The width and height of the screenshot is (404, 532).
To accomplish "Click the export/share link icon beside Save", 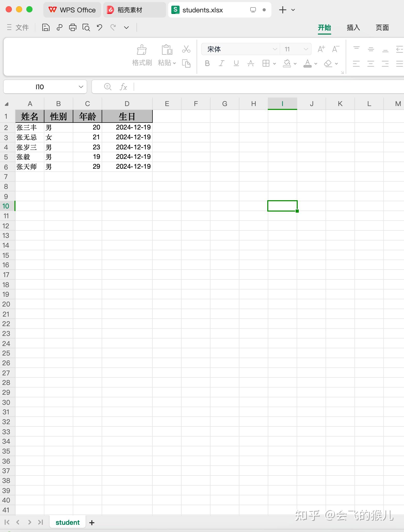I will click(x=59, y=27).
